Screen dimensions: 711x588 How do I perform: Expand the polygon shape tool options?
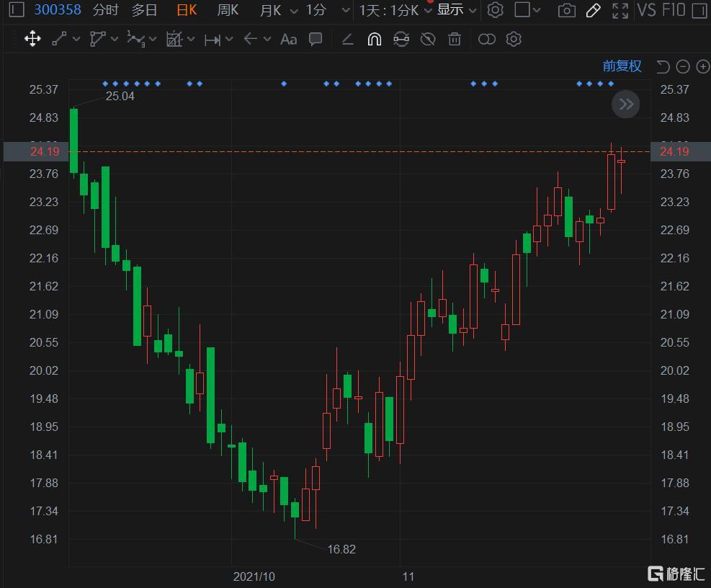pyautogui.click(x=115, y=40)
